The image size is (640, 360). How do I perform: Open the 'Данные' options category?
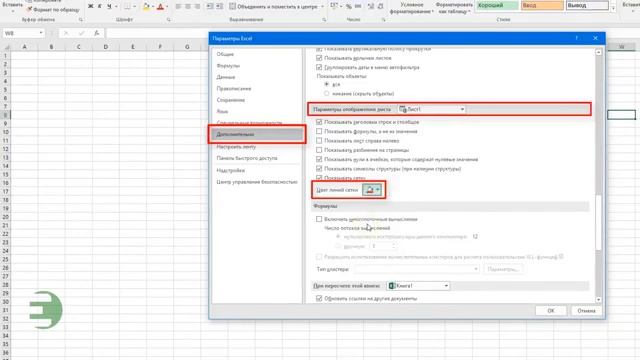[226, 77]
